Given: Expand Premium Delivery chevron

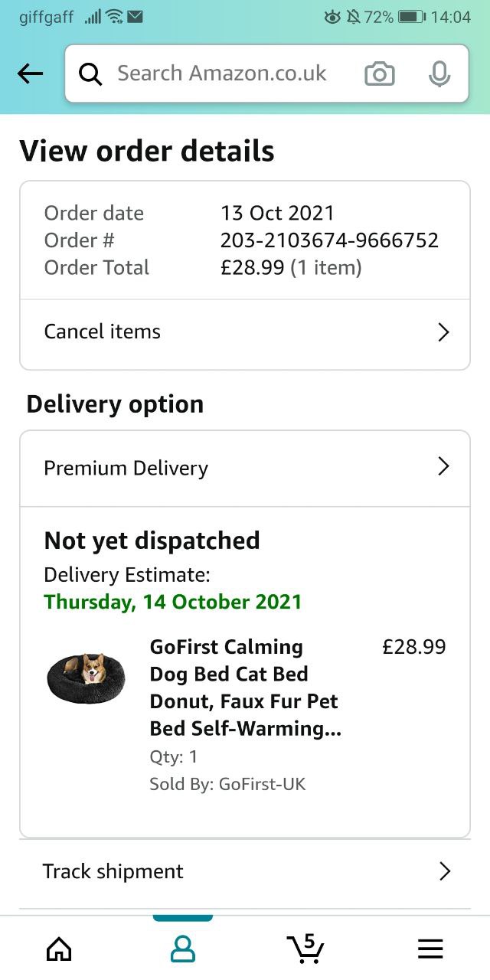Looking at the screenshot, I should click(x=443, y=466).
